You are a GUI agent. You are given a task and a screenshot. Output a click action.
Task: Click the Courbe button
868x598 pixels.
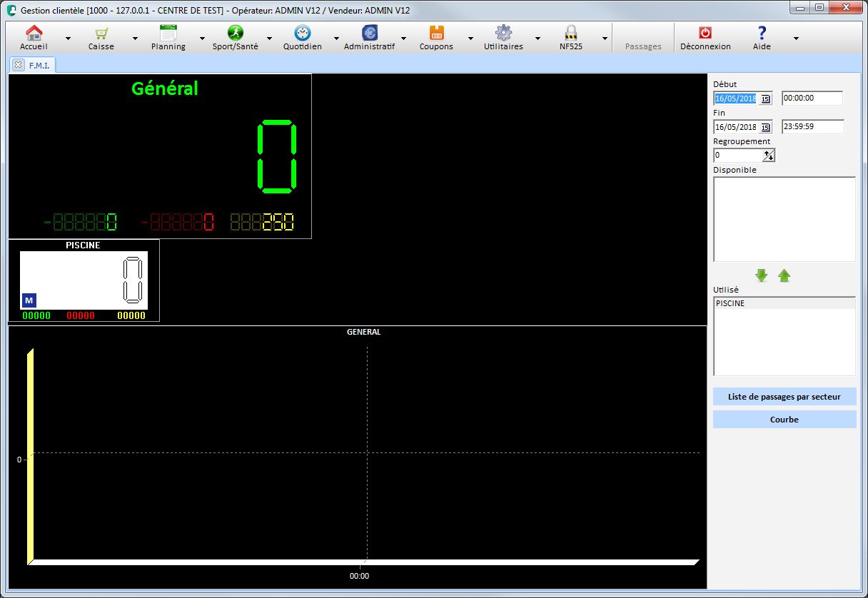(784, 420)
